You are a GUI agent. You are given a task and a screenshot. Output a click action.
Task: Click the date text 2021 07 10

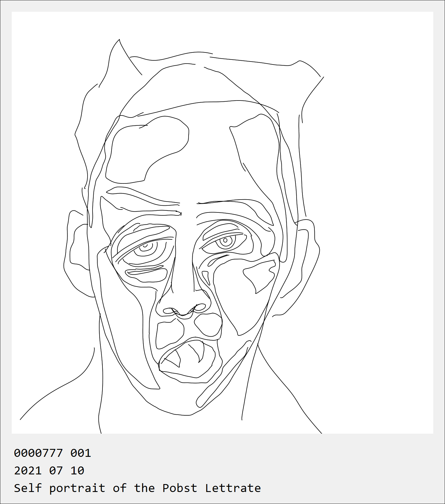pyautogui.click(x=49, y=471)
